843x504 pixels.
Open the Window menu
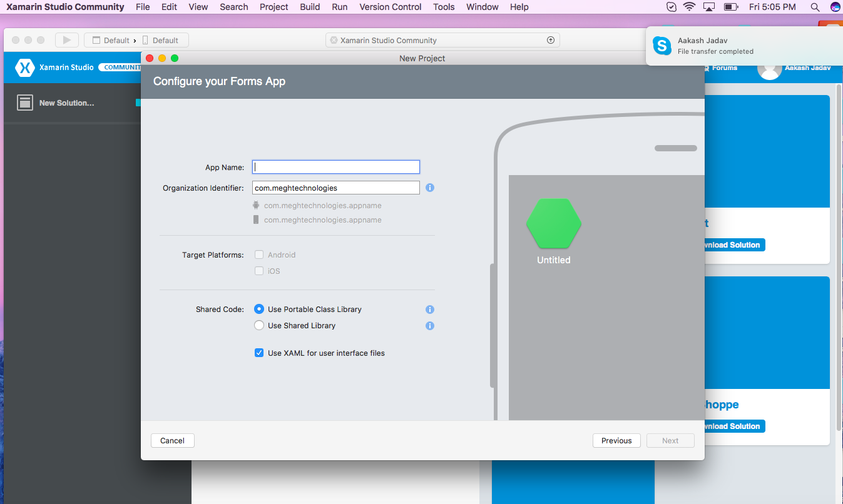point(483,7)
